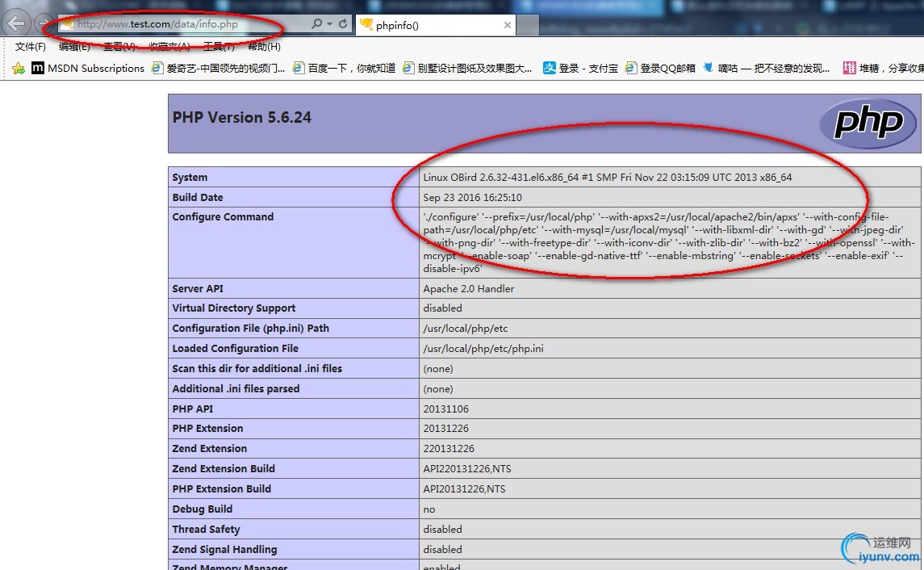
Task: Open the 嘀咕 — 把不经意的发现 bookmark
Action: click(774, 69)
